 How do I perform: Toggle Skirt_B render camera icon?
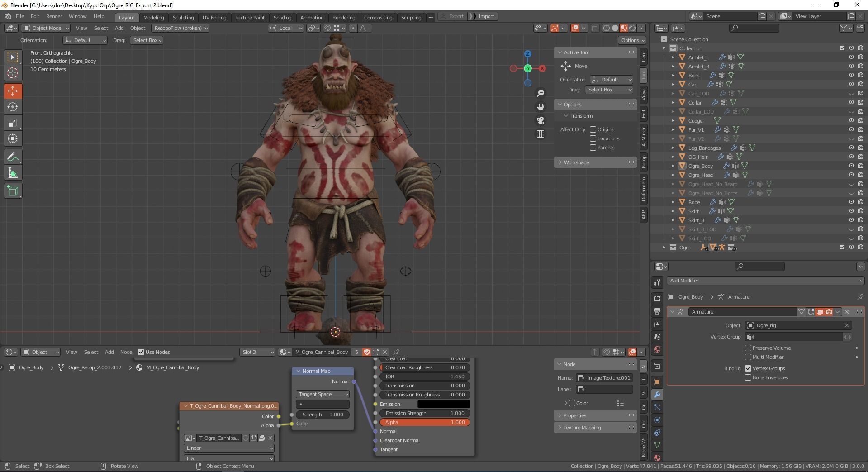[x=860, y=220]
